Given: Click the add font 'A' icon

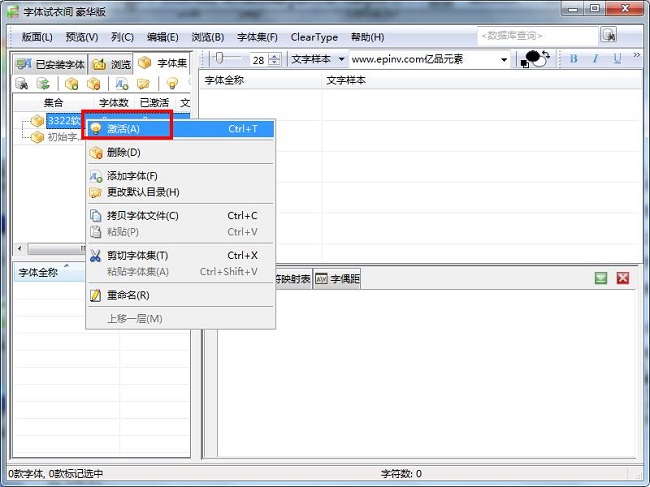Looking at the screenshot, I should click(122, 84).
